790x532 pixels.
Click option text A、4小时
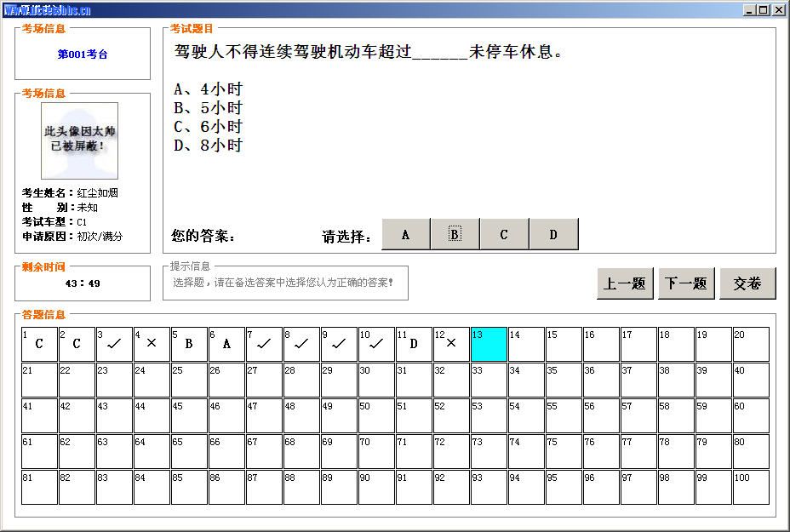[208, 89]
